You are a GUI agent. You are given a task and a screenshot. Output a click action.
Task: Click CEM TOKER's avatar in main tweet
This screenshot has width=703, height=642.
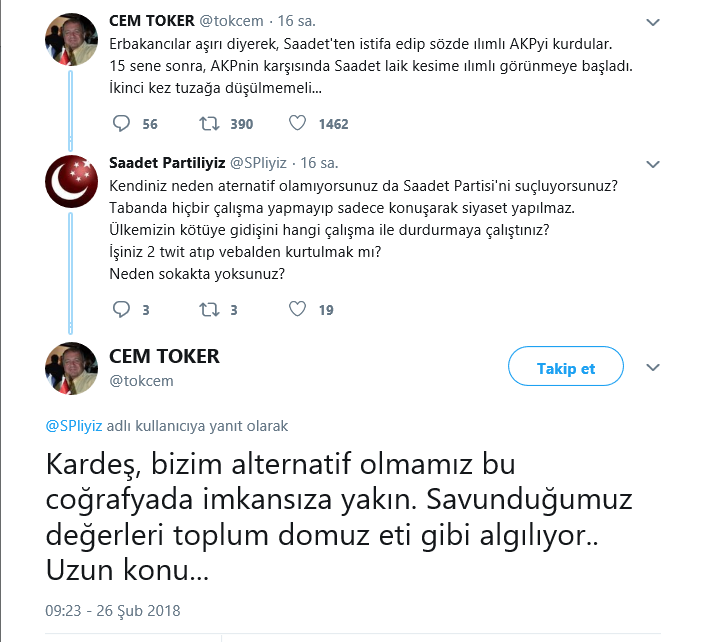click(71, 368)
